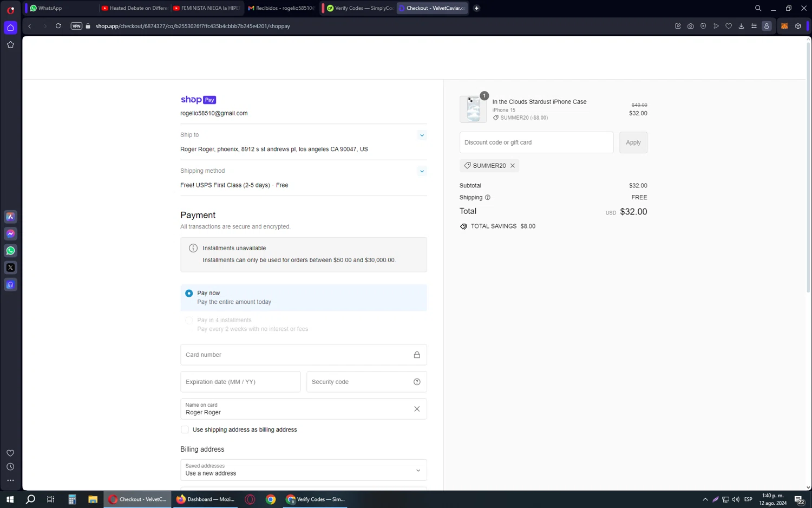812x508 pixels.
Task: Clear the Name on card field
Action: (x=417, y=409)
